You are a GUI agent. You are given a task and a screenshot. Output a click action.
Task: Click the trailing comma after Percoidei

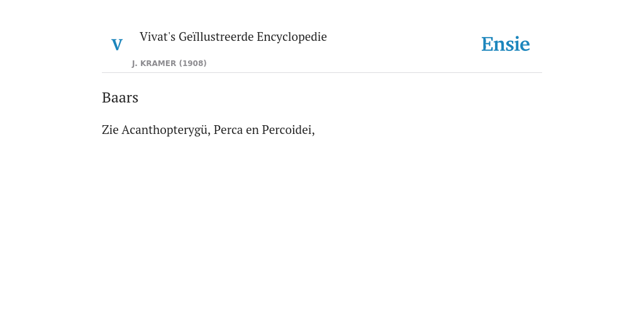[313, 133]
